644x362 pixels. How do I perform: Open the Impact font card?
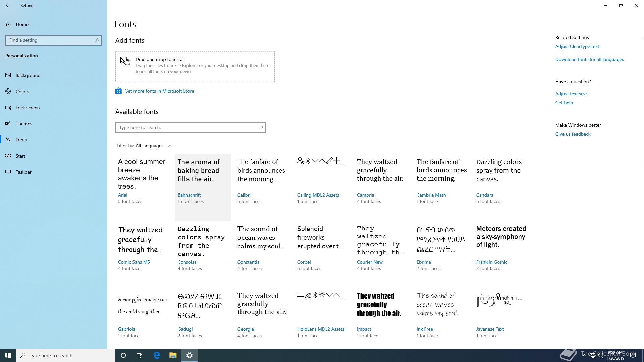coord(382,318)
